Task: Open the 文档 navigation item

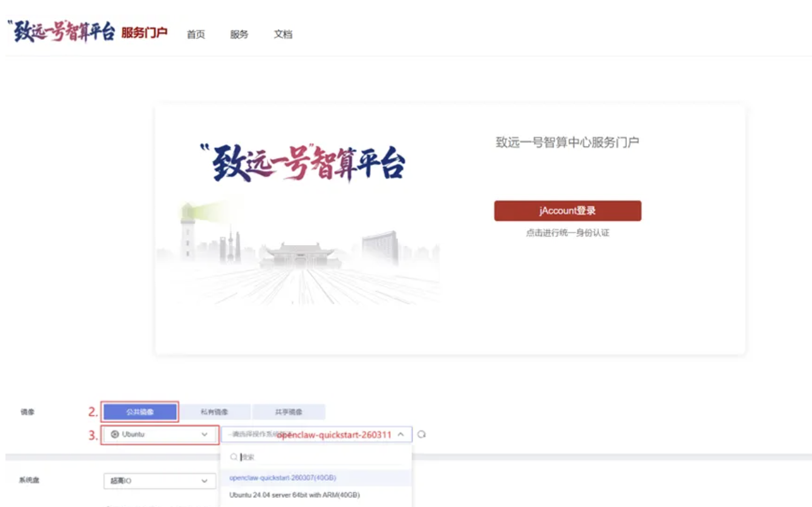Action: 283,34
